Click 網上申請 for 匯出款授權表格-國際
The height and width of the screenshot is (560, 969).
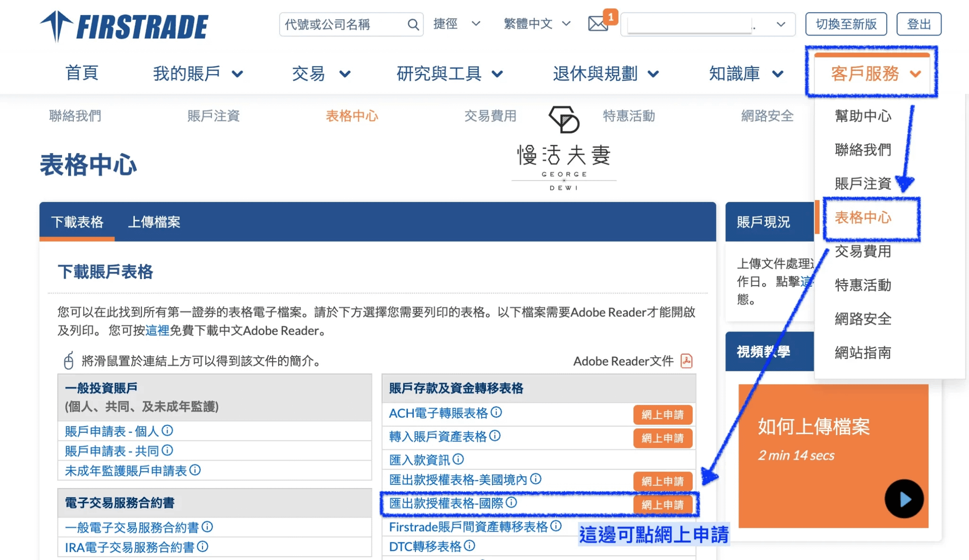coord(663,505)
